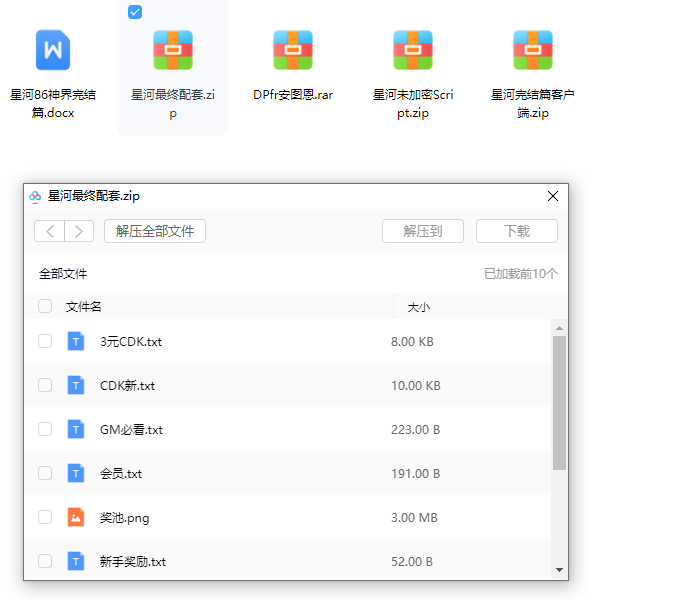Click the 奖池.png image file icon
The width and height of the screenshot is (699, 600).
[76, 517]
